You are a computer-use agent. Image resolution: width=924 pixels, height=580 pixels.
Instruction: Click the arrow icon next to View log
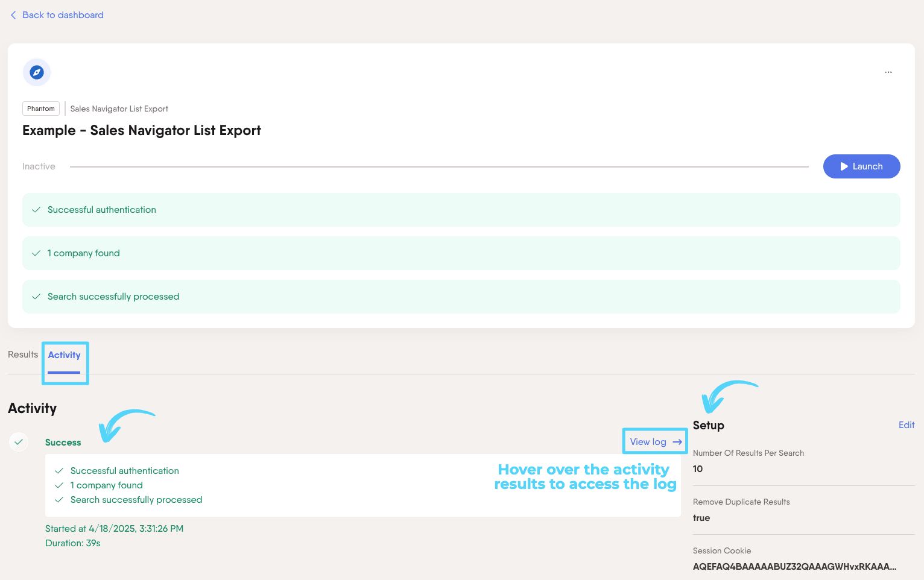click(x=677, y=442)
